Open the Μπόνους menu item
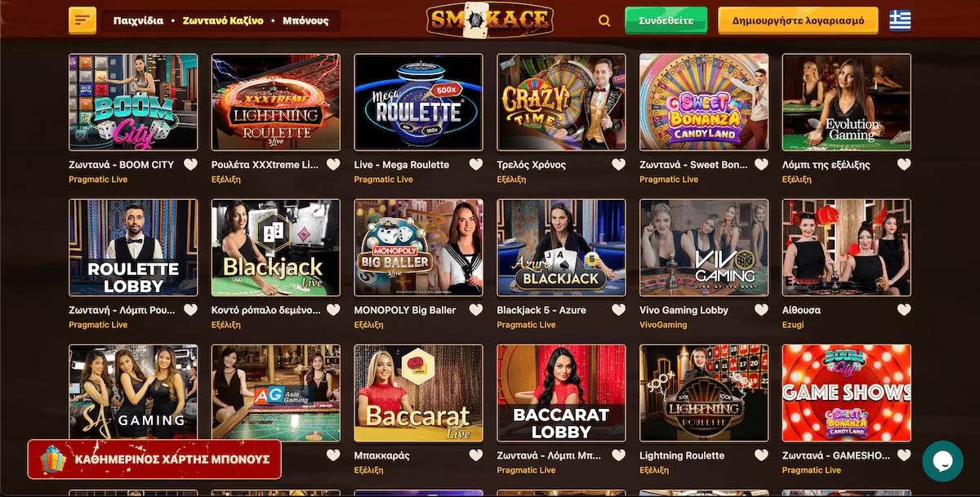980x497 pixels. click(x=305, y=20)
